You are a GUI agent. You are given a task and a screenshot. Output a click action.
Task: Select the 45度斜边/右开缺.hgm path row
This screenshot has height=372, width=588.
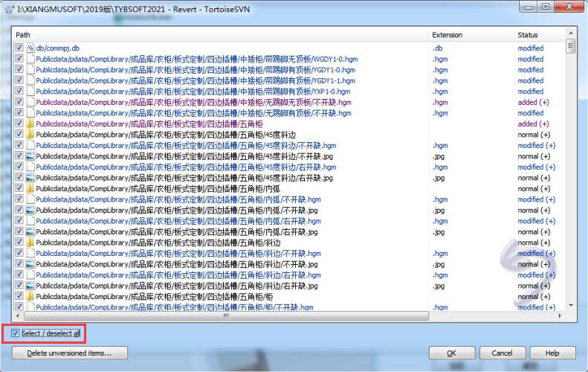click(186, 167)
